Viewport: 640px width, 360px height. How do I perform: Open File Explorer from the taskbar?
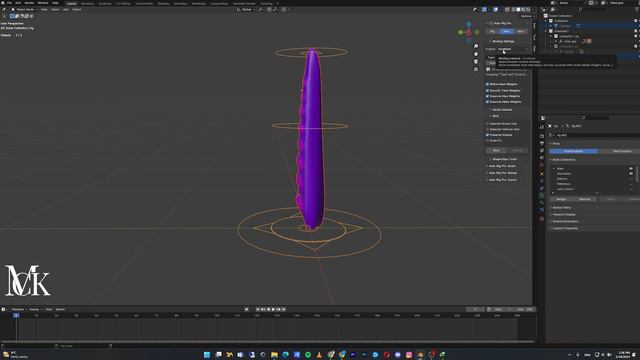click(x=274, y=355)
